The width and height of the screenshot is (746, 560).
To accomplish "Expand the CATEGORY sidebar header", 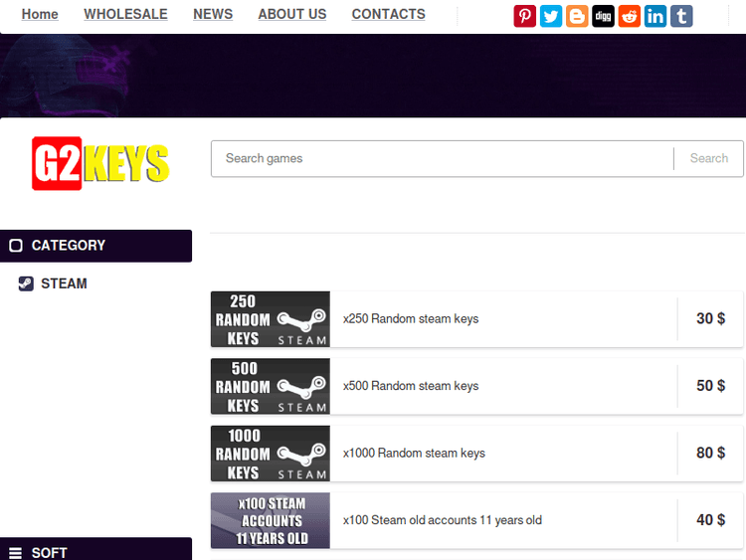I will coord(95,246).
